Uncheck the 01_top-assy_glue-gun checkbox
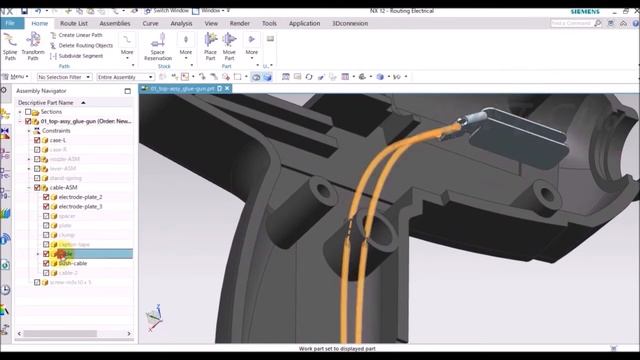 pos(28,121)
